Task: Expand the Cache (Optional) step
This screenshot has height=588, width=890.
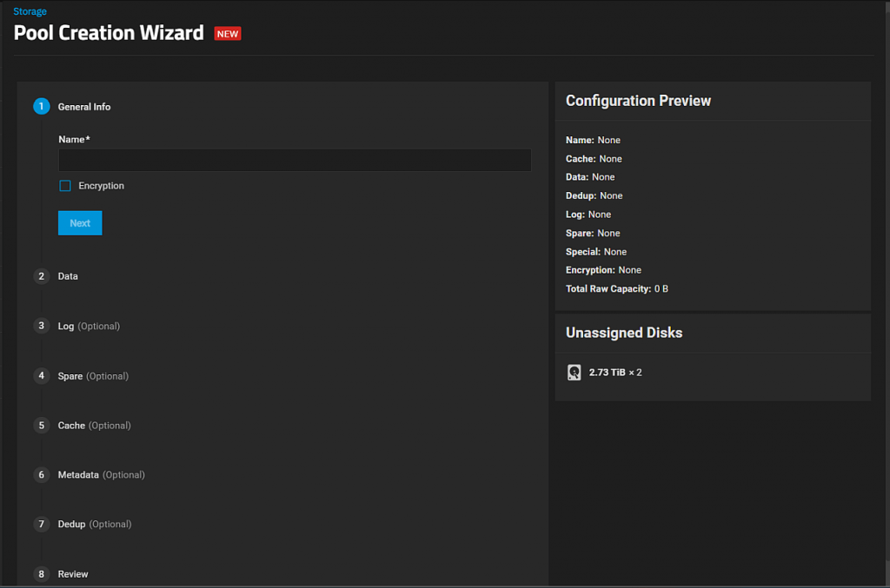Action: (x=94, y=426)
